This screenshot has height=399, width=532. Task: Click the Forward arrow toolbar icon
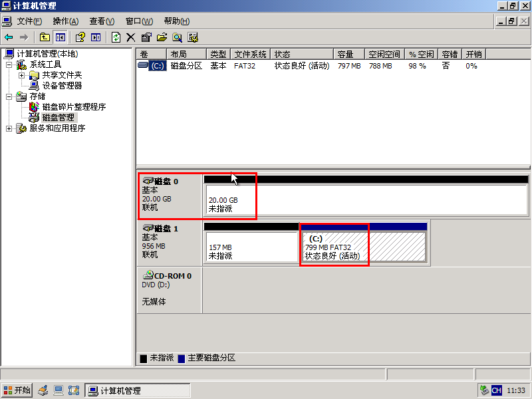click(24, 37)
